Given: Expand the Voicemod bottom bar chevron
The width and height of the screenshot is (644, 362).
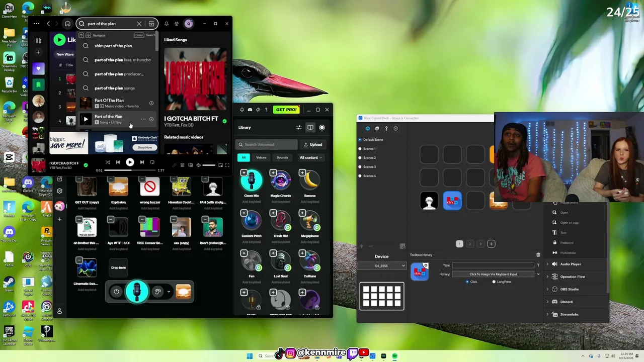Looking at the screenshot, I should click(x=169, y=292).
